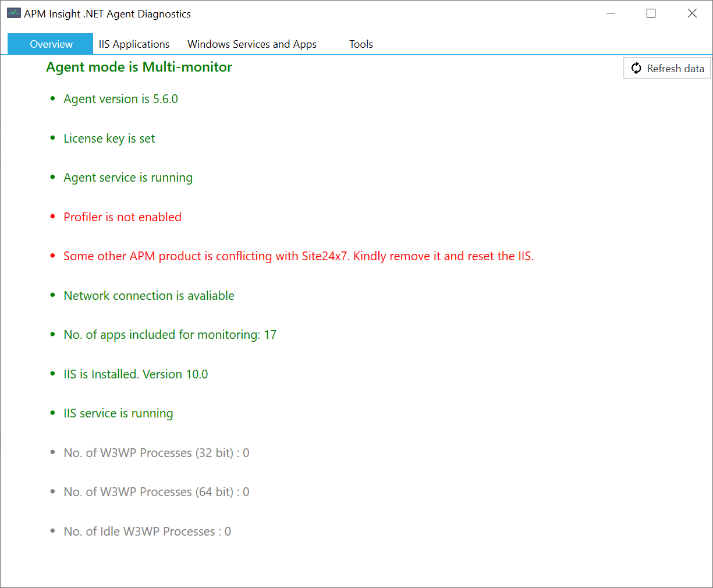Open the IIS Applications tab
713x588 pixels.
pos(134,44)
